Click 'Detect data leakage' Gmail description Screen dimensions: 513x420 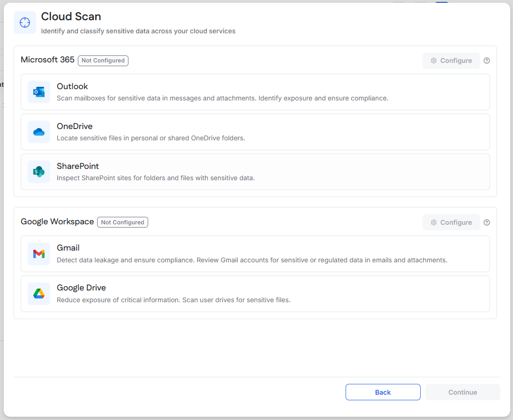[x=252, y=260]
